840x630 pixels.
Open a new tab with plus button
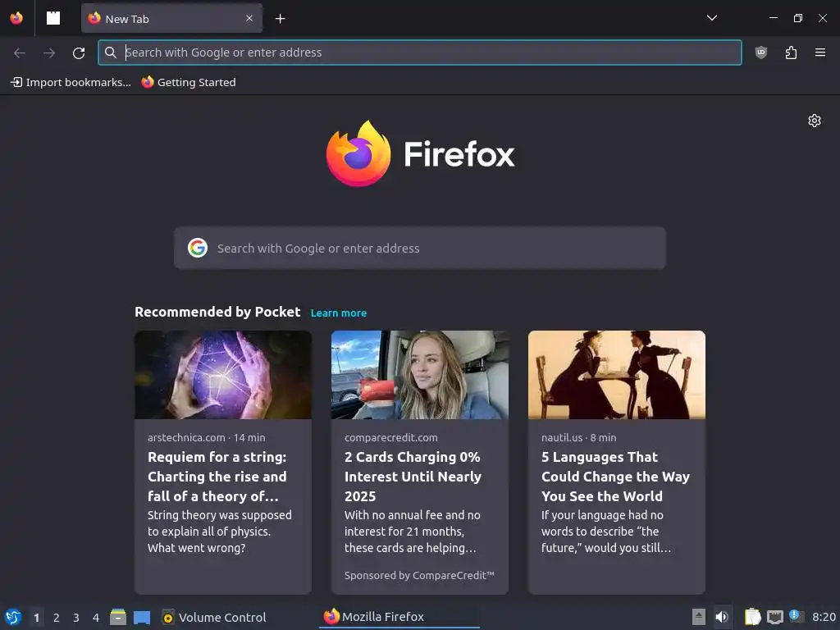point(281,19)
